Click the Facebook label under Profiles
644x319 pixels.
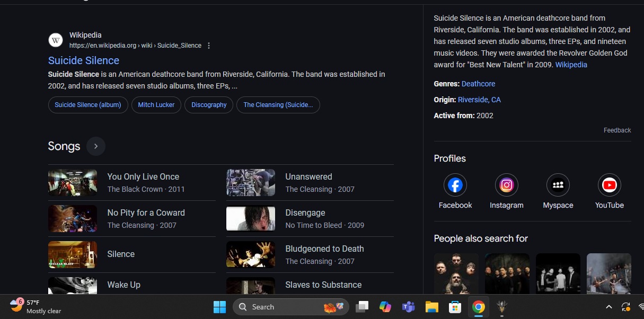[x=455, y=205]
